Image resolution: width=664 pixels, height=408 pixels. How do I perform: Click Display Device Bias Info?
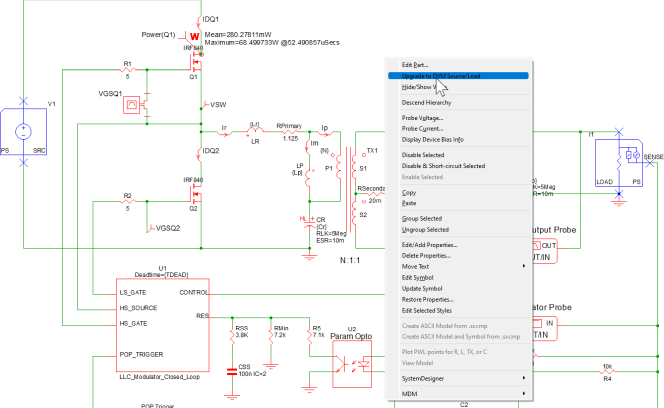tap(432, 139)
